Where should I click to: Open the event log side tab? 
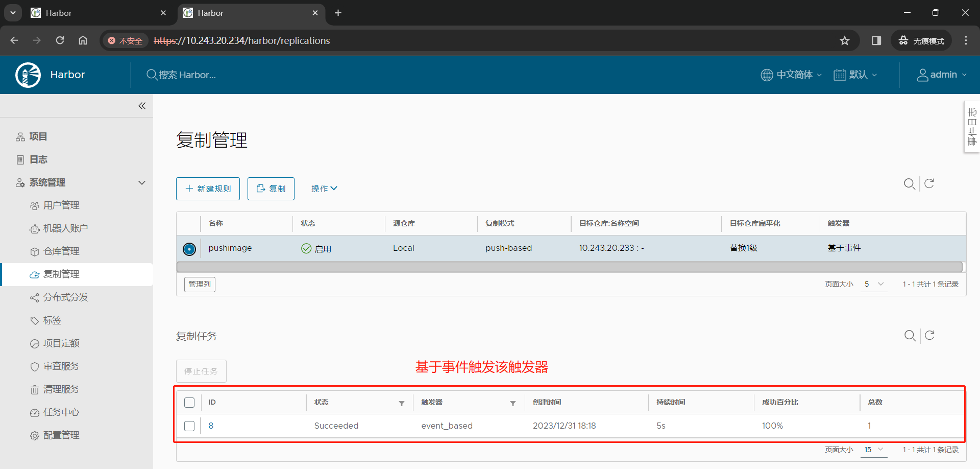pos(972,127)
